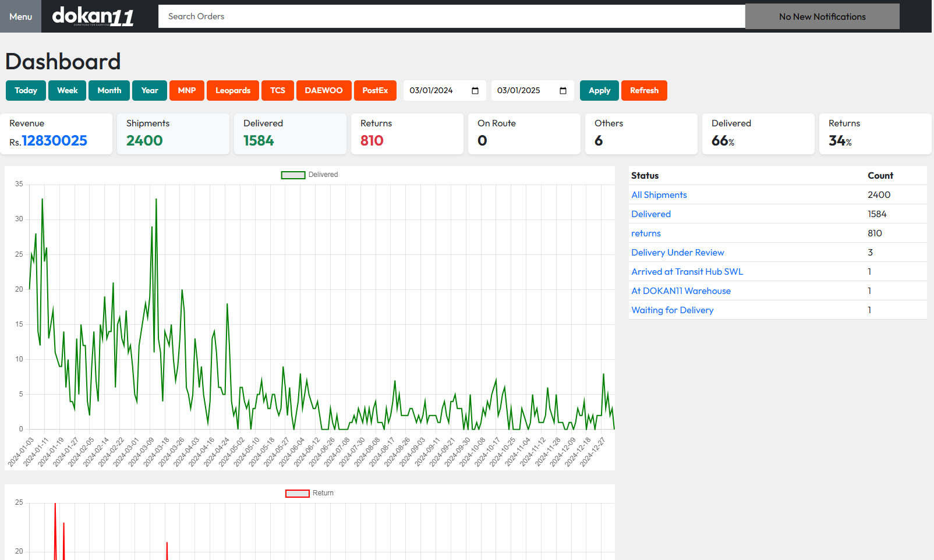Open the Menu button in header
The image size is (934, 560).
[x=20, y=16]
